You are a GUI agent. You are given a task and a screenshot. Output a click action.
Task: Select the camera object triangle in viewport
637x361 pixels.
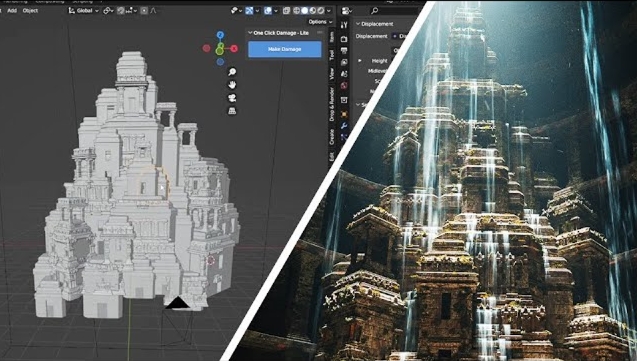(x=178, y=303)
